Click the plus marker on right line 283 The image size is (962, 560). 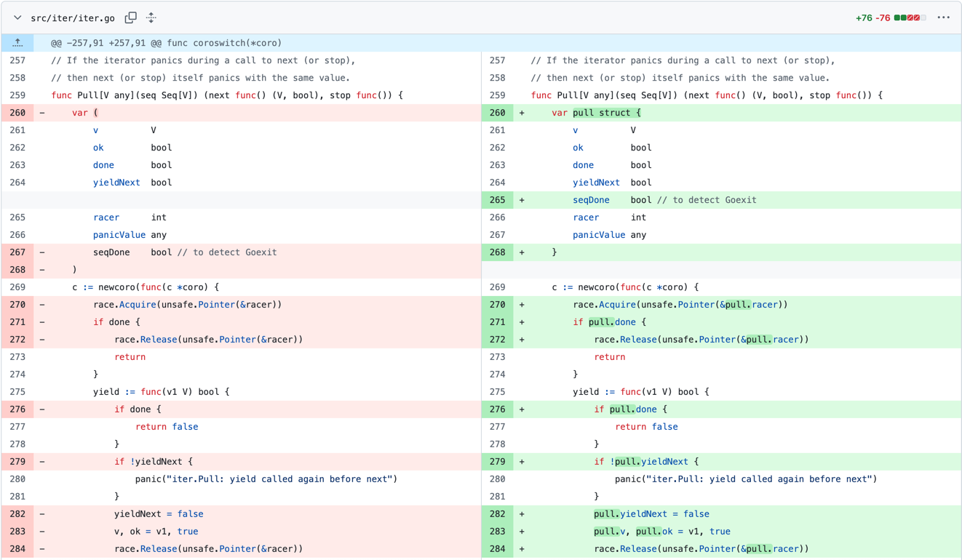[x=522, y=532]
